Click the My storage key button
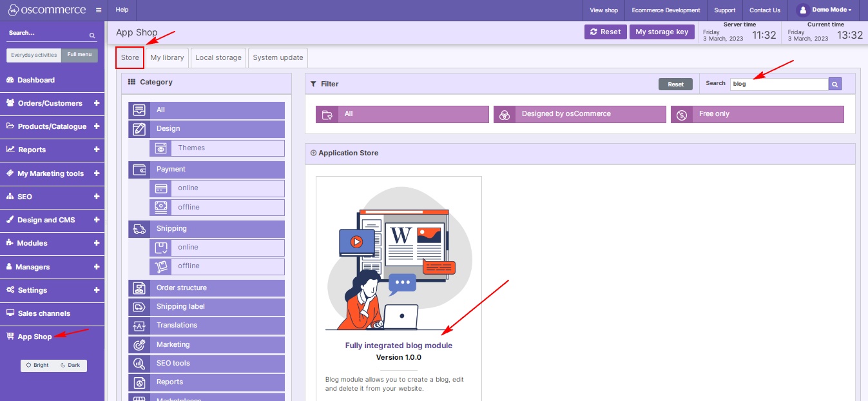 point(662,32)
